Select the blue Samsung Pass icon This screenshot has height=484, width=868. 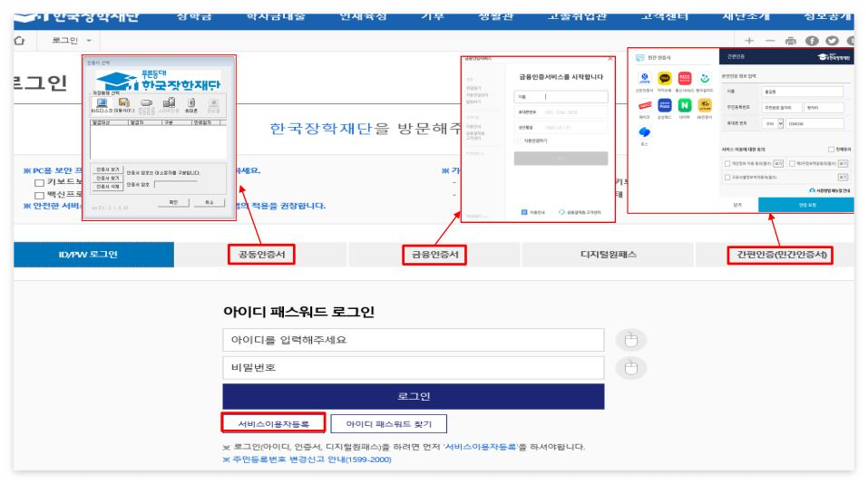click(x=664, y=105)
